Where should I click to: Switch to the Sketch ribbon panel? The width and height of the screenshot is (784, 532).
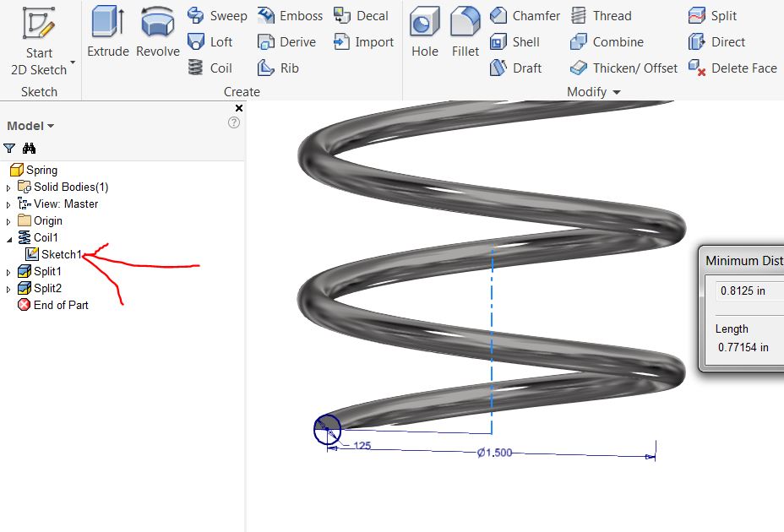point(39,91)
